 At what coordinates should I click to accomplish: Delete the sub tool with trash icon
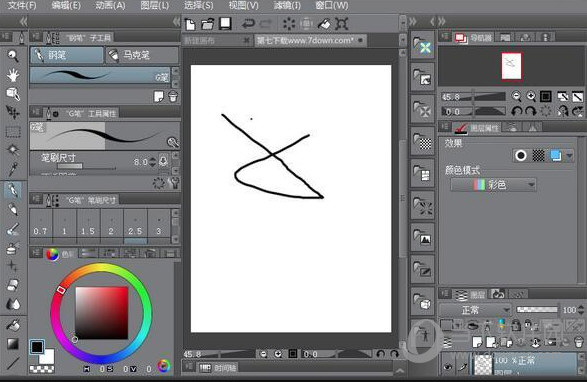[x=173, y=96]
